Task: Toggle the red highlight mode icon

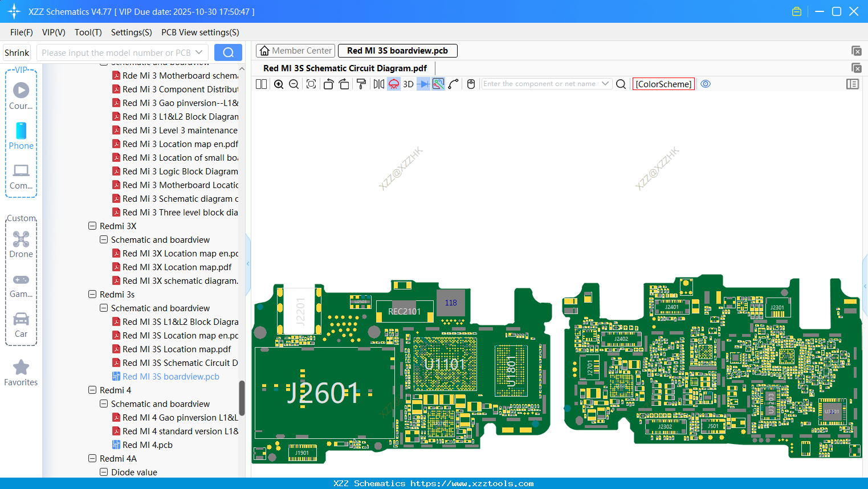Action: coord(394,84)
